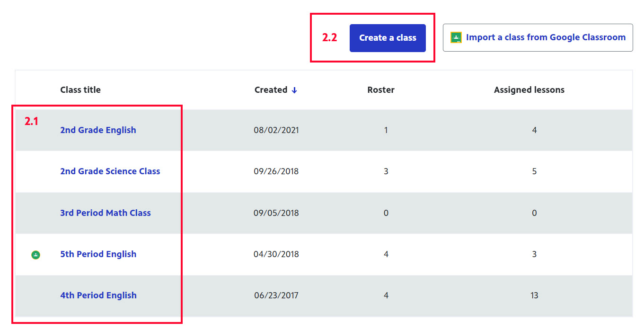Click the Roster column header
644x331 pixels.
click(381, 90)
